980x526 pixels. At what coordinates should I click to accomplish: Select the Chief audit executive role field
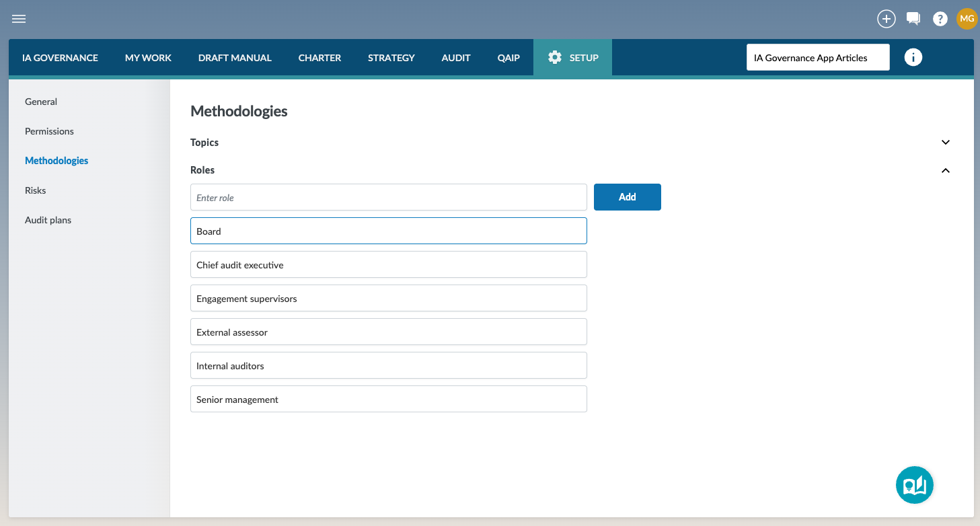[x=388, y=265]
